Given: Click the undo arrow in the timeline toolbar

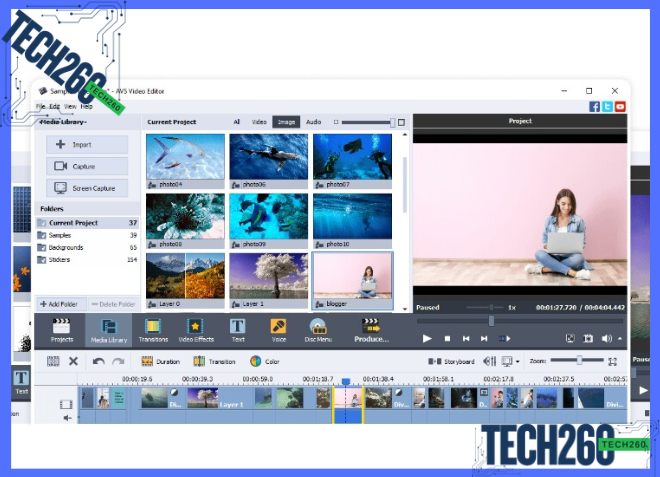Looking at the screenshot, I should pos(98,361).
